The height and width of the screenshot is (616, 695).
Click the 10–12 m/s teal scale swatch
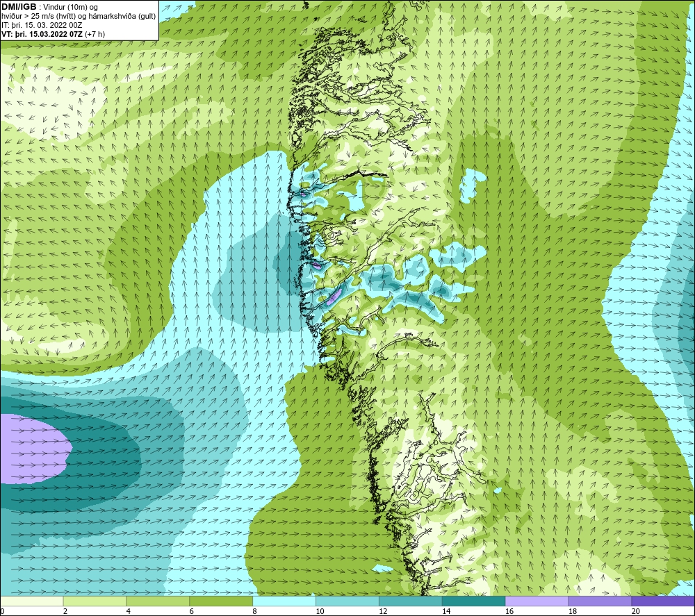tap(347, 601)
